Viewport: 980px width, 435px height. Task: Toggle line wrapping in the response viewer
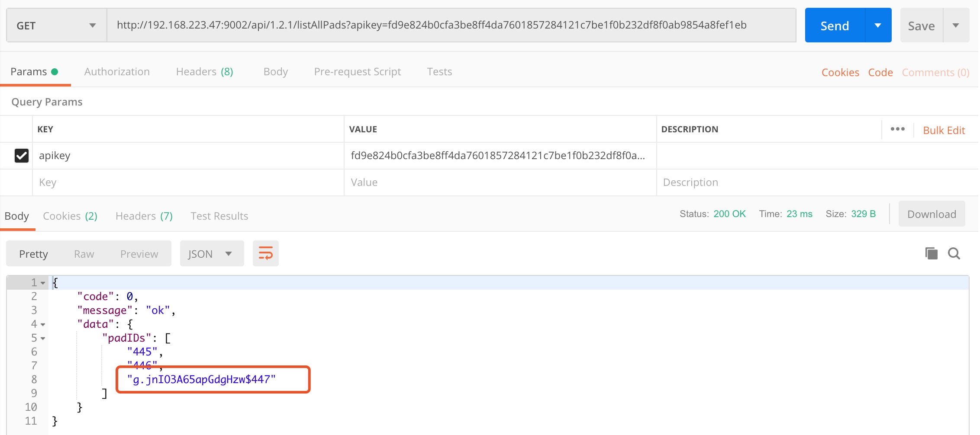tap(265, 253)
